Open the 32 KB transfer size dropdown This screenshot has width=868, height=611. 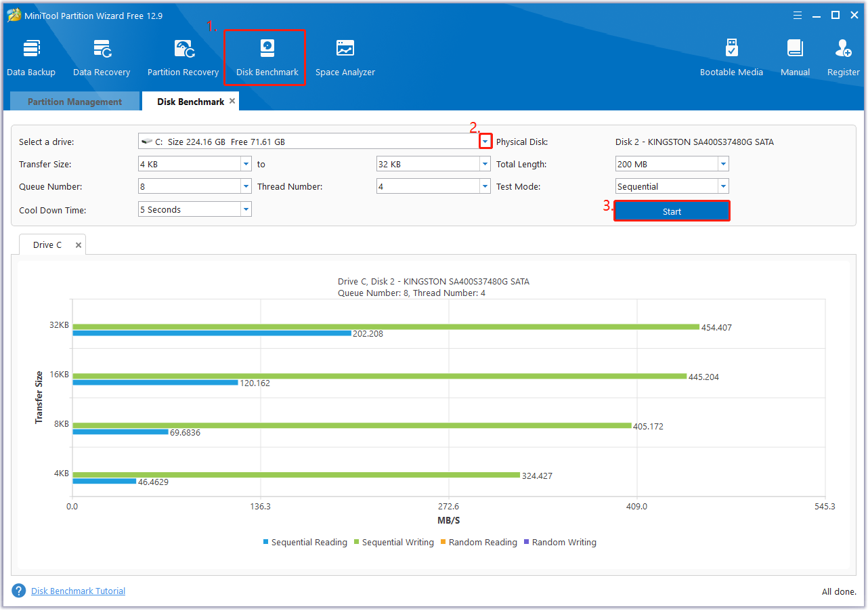(485, 164)
